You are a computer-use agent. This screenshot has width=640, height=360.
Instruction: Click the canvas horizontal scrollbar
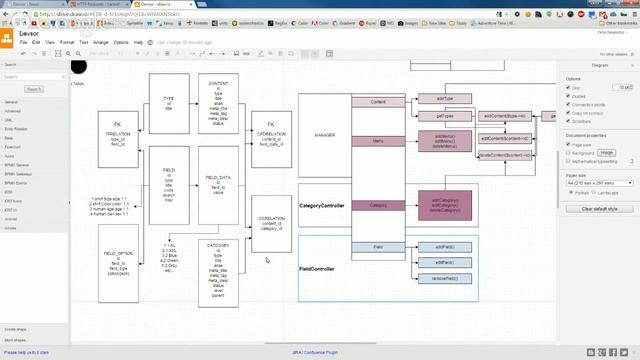point(320,344)
